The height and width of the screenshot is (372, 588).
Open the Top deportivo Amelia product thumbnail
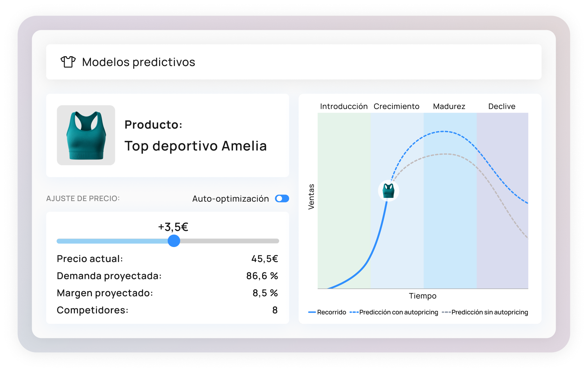(x=86, y=135)
